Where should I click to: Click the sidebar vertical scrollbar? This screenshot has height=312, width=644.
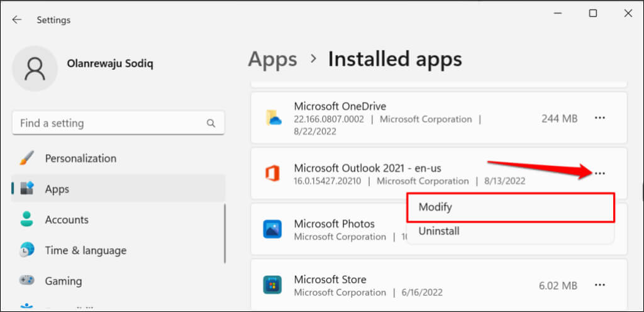[x=226, y=233]
